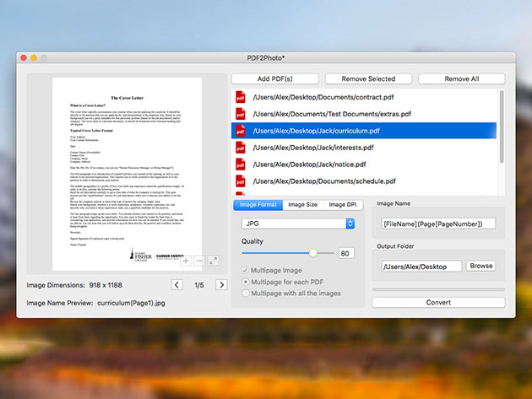Click the Quality slider handle
This screenshot has width=532, height=399.
pos(312,253)
